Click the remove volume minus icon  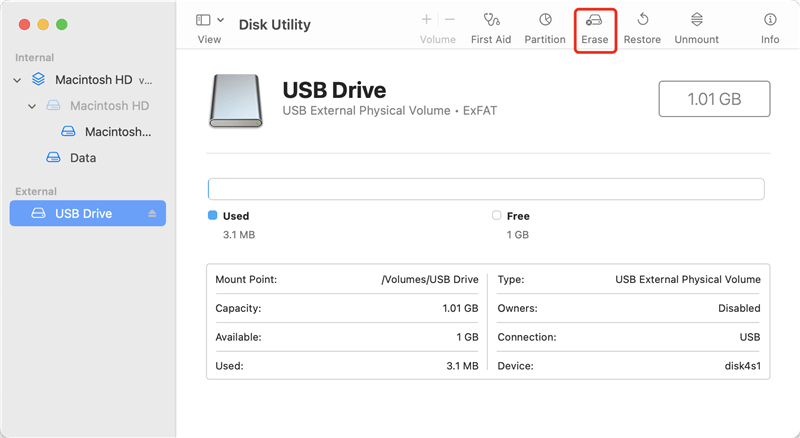(450, 20)
